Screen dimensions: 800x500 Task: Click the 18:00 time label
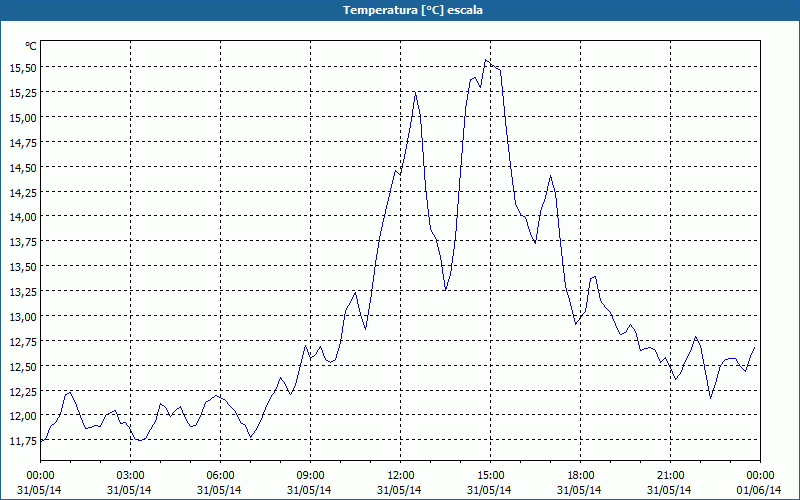(x=581, y=476)
